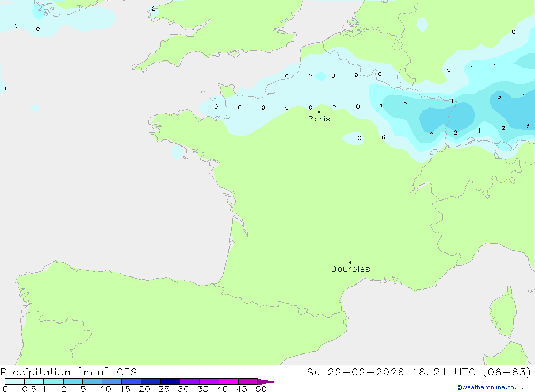
Task: Select the Dourbies location dot marker
Action: pyautogui.click(x=350, y=262)
